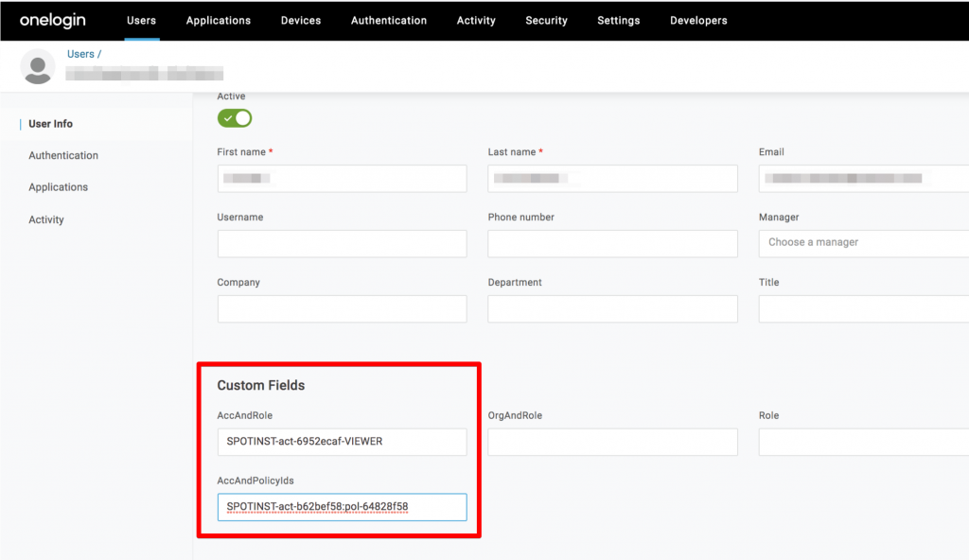Click the user profile avatar picture
Image resolution: width=969 pixels, height=560 pixels.
[38, 66]
